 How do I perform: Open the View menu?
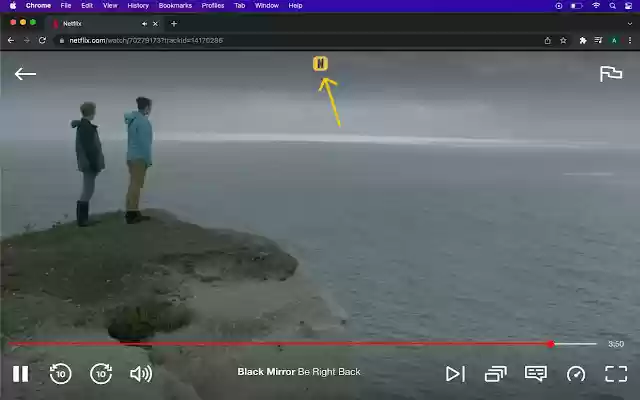tap(110, 6)
